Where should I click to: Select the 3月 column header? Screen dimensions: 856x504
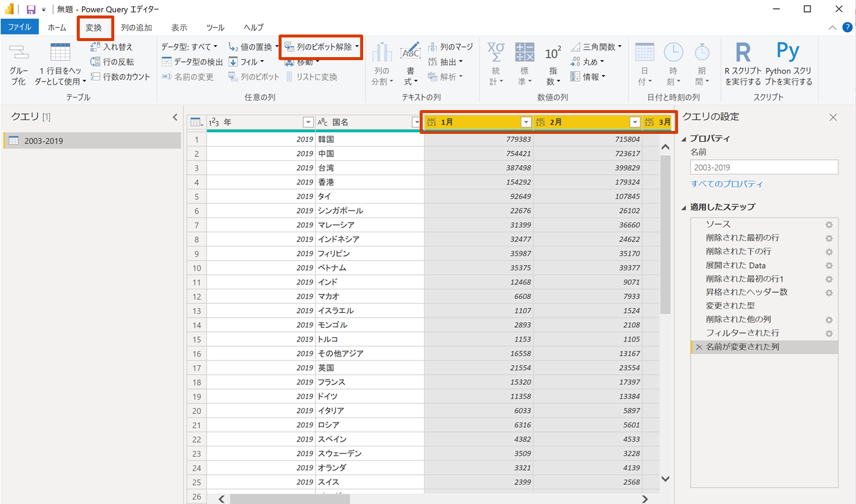coord(657,122)
